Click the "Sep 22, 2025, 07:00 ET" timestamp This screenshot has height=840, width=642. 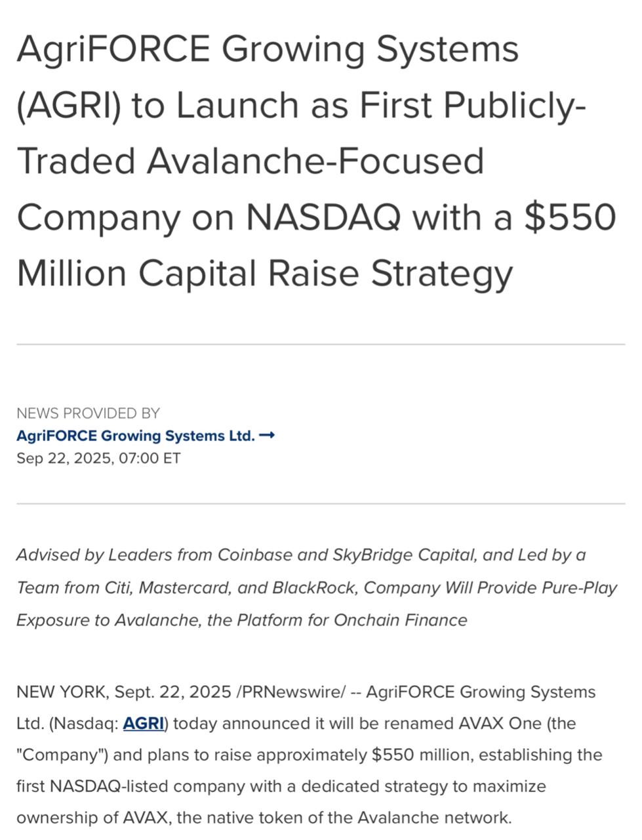[98, 458]
